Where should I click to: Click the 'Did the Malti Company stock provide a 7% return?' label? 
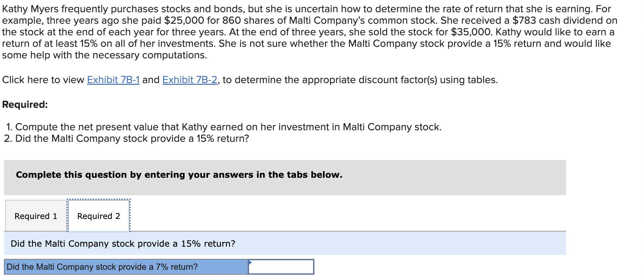pos(102,267)
